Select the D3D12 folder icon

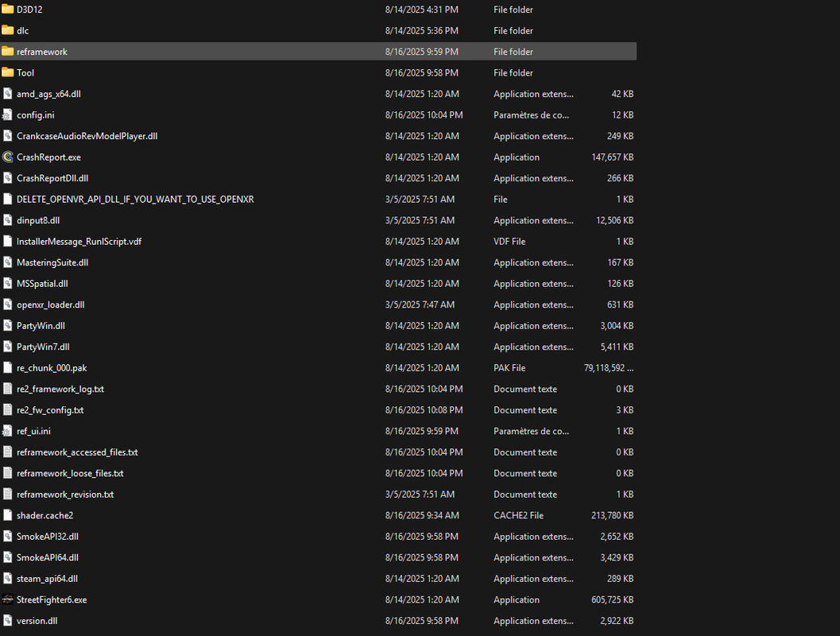pos(7,9)
